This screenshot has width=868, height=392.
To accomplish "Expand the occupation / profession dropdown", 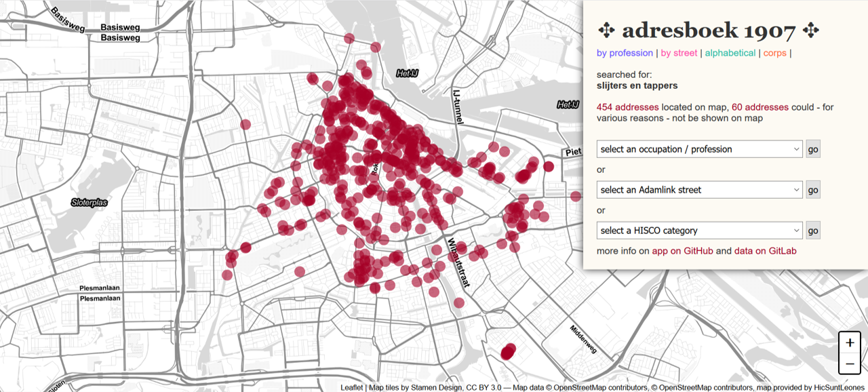I will 700,149.
